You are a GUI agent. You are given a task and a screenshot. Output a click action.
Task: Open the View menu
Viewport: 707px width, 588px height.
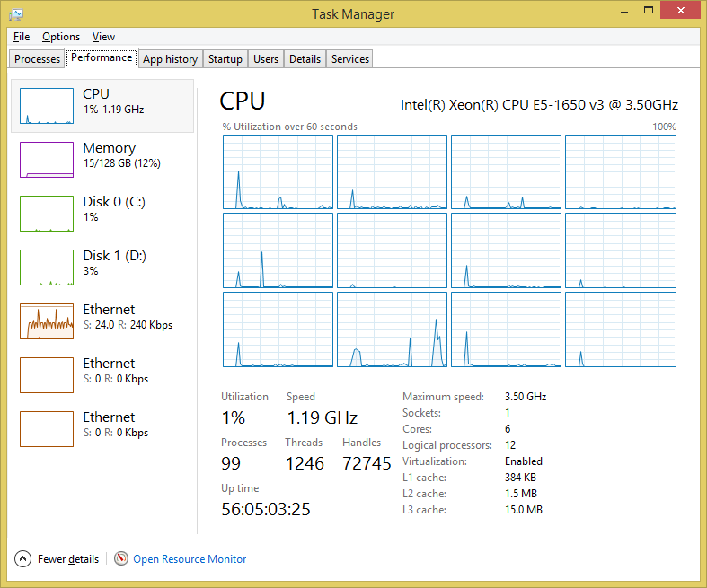click(103, 37)
